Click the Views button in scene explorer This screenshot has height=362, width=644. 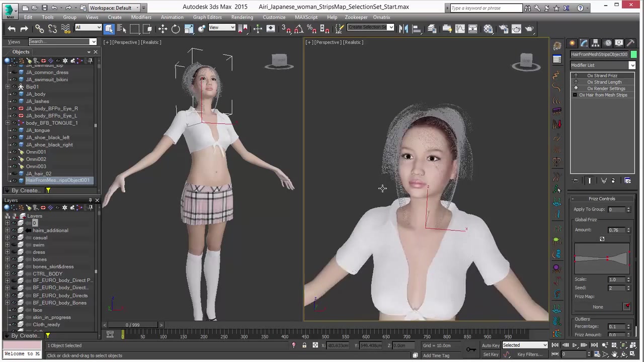[x=14, y=42]
